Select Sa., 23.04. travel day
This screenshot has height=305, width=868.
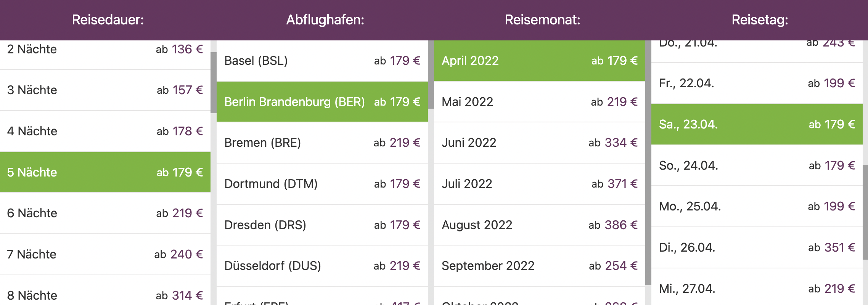pyautogui.click(x=757, y=124)
